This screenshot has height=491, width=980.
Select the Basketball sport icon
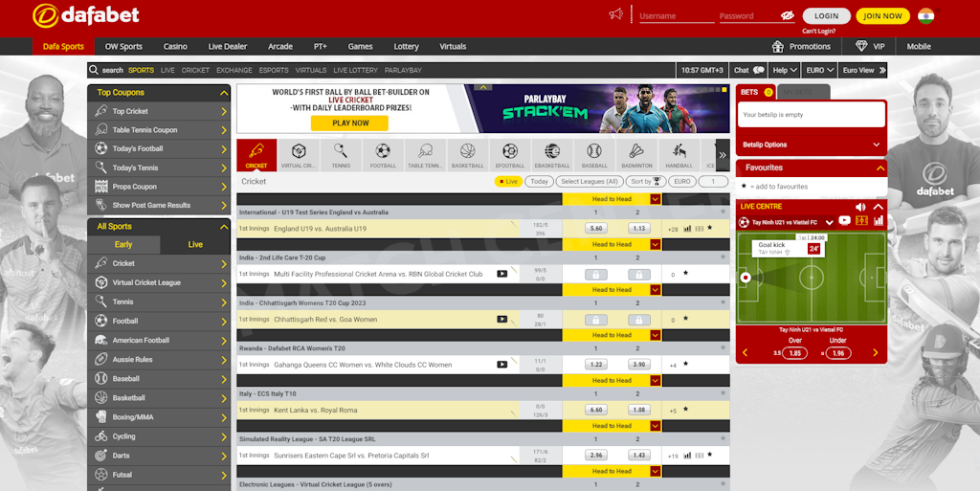[467, 155]
